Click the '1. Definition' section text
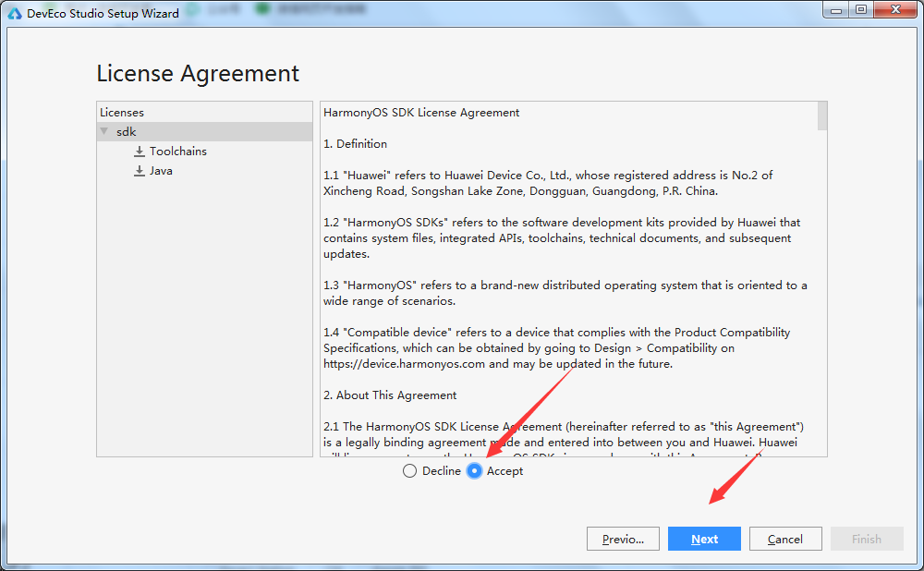The image size is (924, 571). [x=356, y=144]
